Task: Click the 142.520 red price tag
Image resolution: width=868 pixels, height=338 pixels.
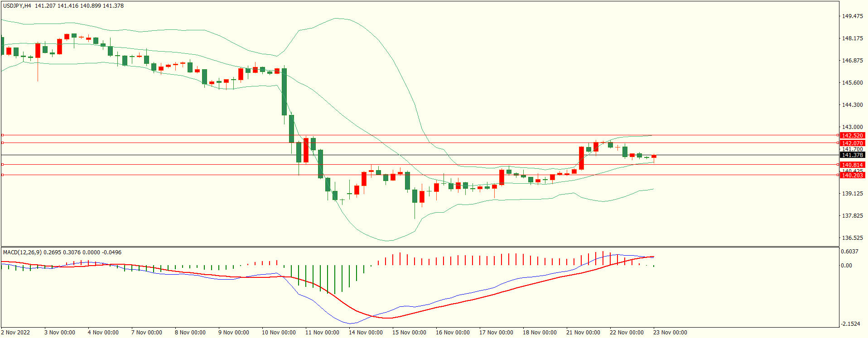Action: (852, 135)
